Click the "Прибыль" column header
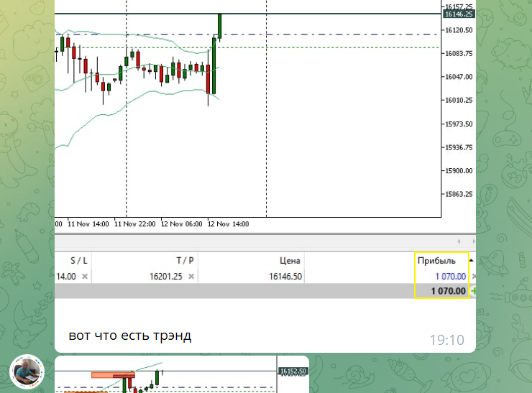 coord(436,260)
